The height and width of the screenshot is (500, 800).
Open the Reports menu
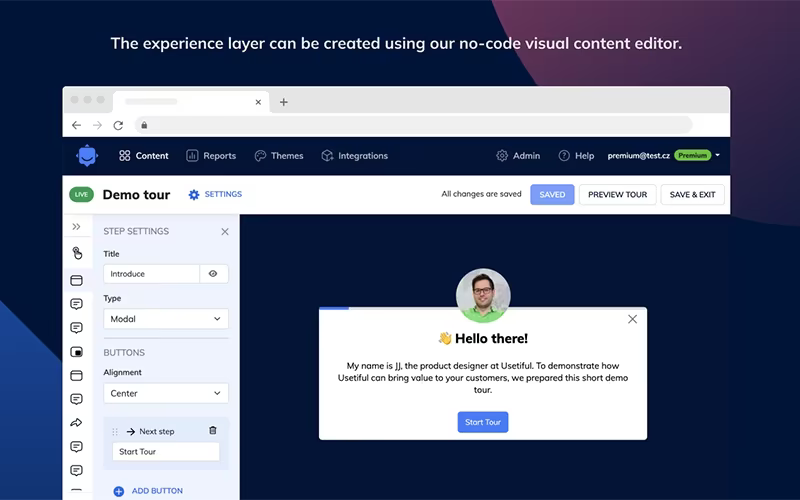(x=211, y=156)
